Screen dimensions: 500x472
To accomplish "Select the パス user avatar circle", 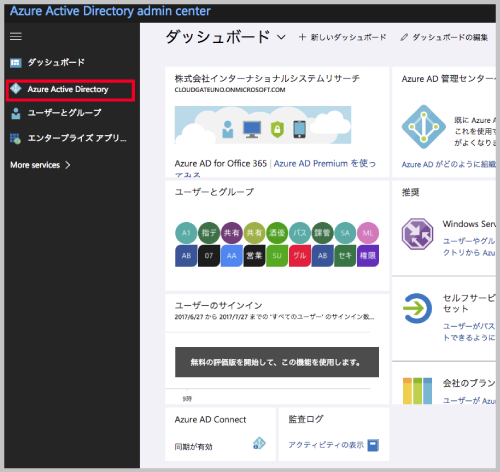I will (299, 233).
